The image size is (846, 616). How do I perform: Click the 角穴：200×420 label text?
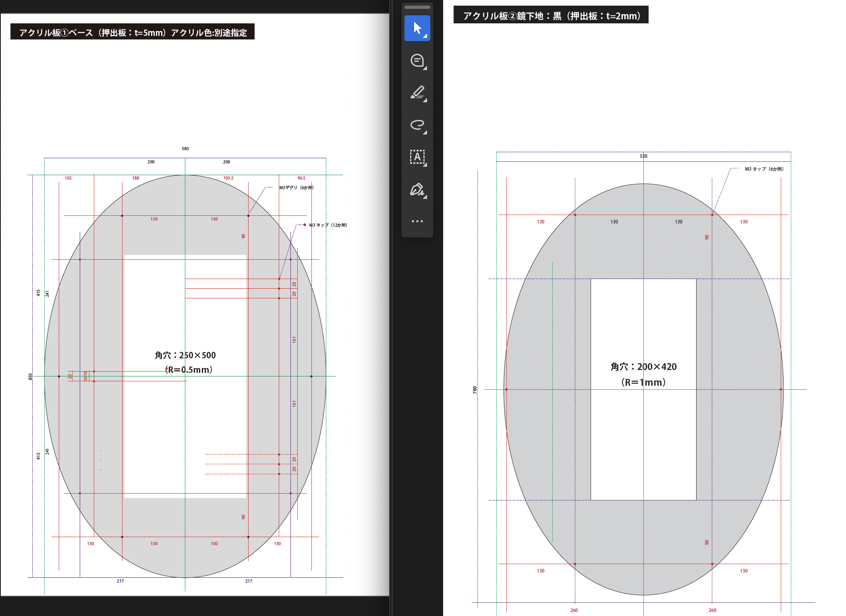pyautogui.click(x=643, y=367)
